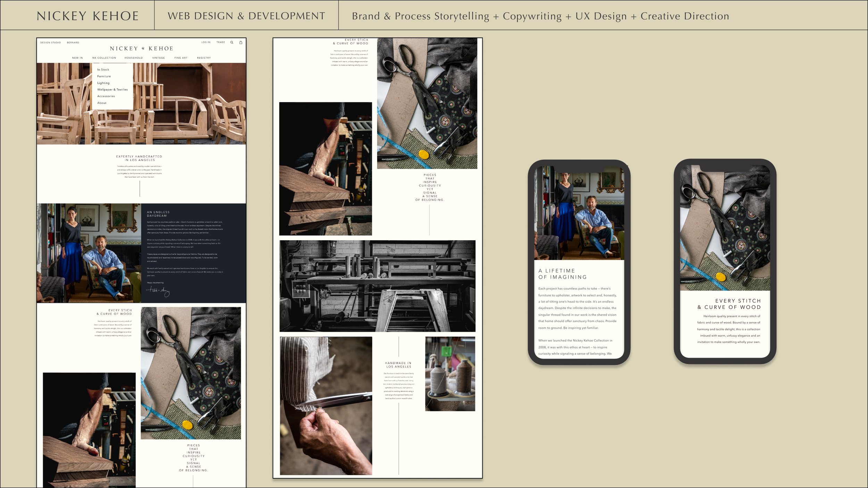
Task: Click the 'AN ENDLESS DAYDREAM' heading
Action: click(158, 214)
